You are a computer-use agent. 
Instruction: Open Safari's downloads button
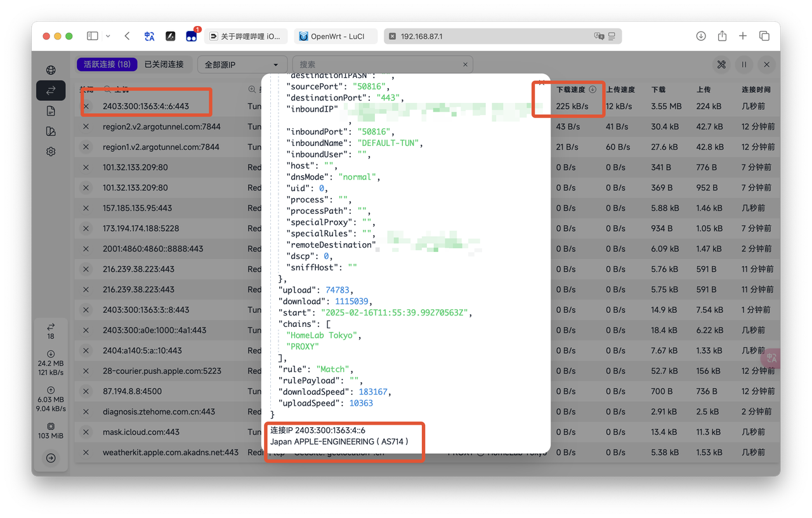701,36
